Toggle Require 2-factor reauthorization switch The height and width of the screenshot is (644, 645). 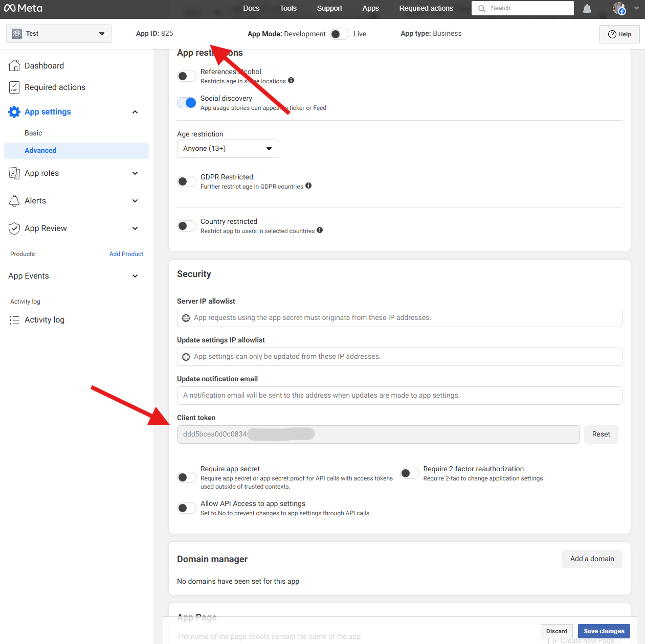(410, 473)
